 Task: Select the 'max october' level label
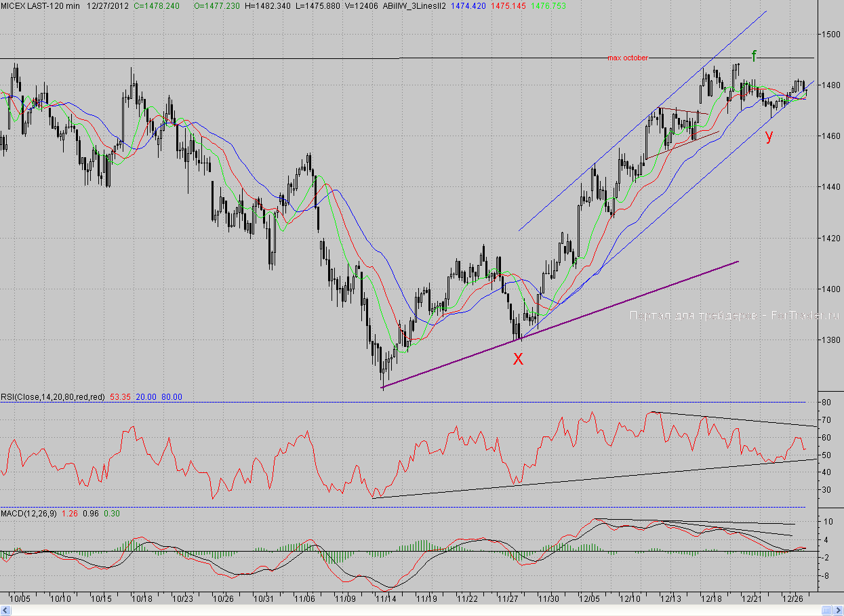pos(628,58)
